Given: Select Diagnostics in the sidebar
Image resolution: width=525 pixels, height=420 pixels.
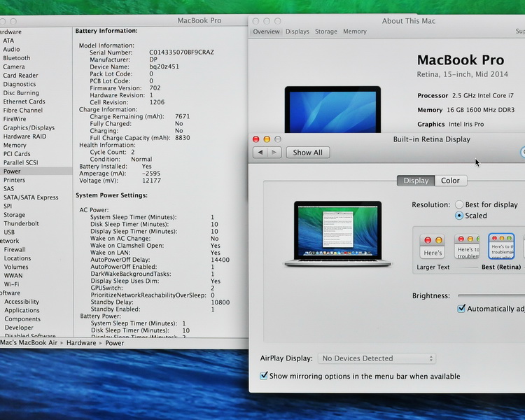Looking at the screenshot, I should click(20, 84).
